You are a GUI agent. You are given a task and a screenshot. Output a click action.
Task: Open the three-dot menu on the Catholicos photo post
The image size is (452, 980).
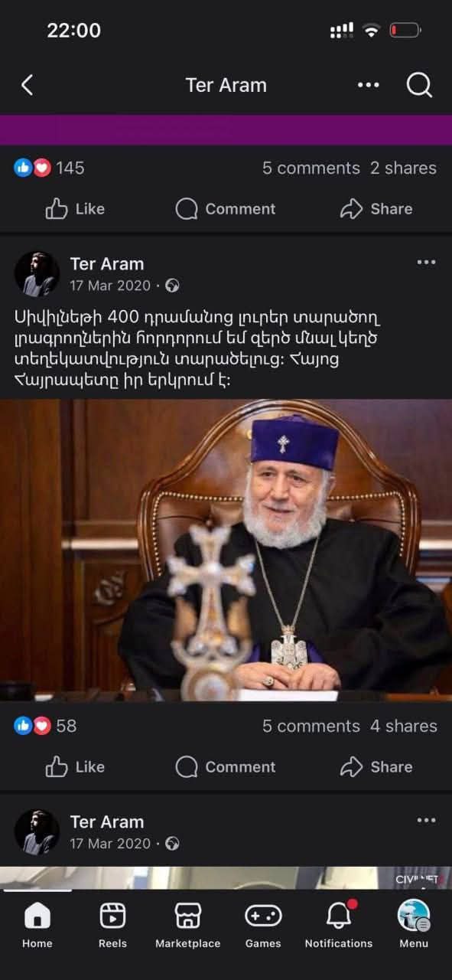[x=426, y=263]
